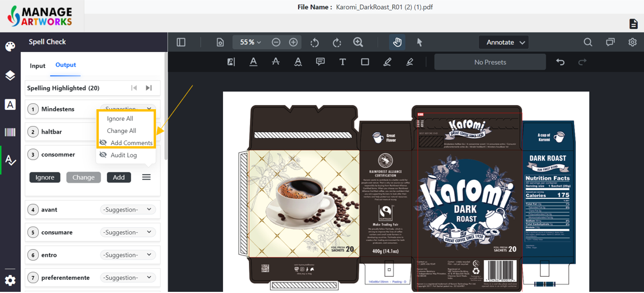Select the text highlight annotation tool
The image size is (644, 293).
(231, 62)
